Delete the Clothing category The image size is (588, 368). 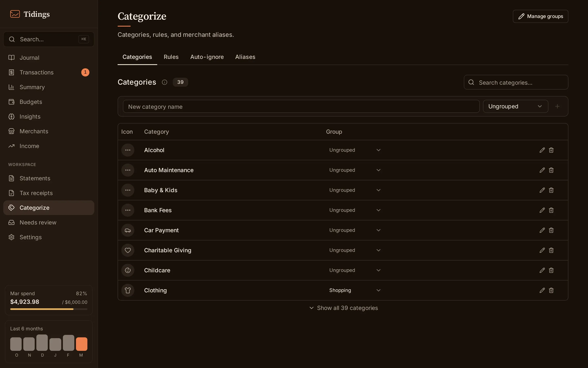[x=551, y=290]
